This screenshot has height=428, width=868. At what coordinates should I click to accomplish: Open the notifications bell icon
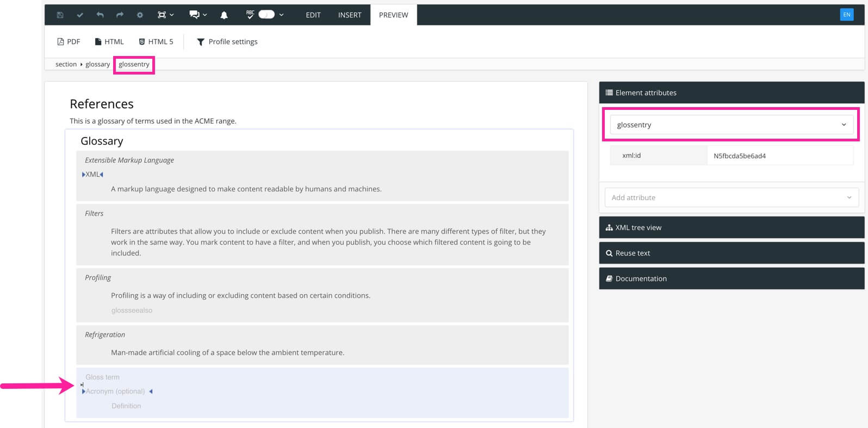(x=224, y=15)
